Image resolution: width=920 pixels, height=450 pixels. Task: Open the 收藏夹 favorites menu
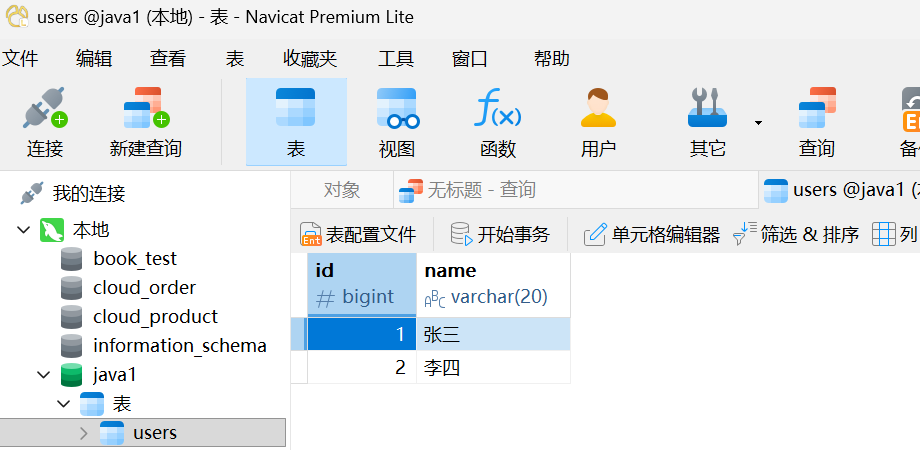(310, 59)
